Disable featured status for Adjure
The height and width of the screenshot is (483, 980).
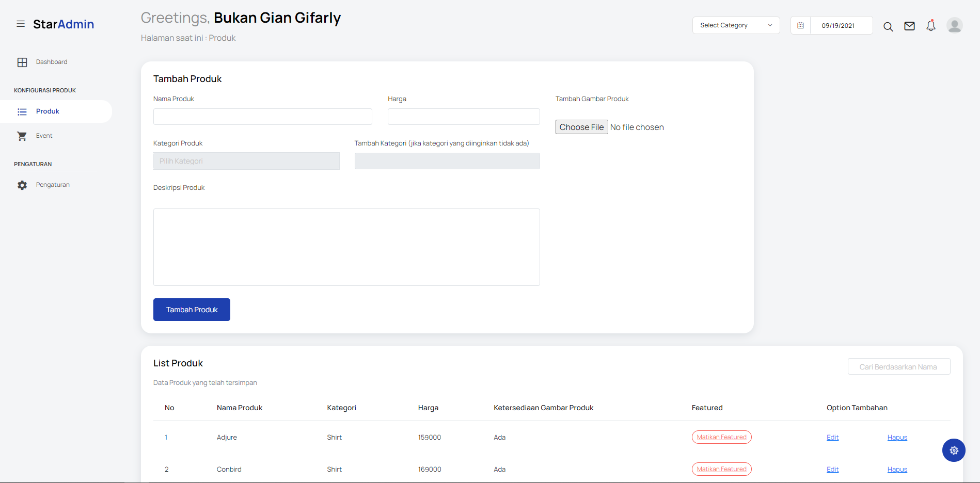721,437
